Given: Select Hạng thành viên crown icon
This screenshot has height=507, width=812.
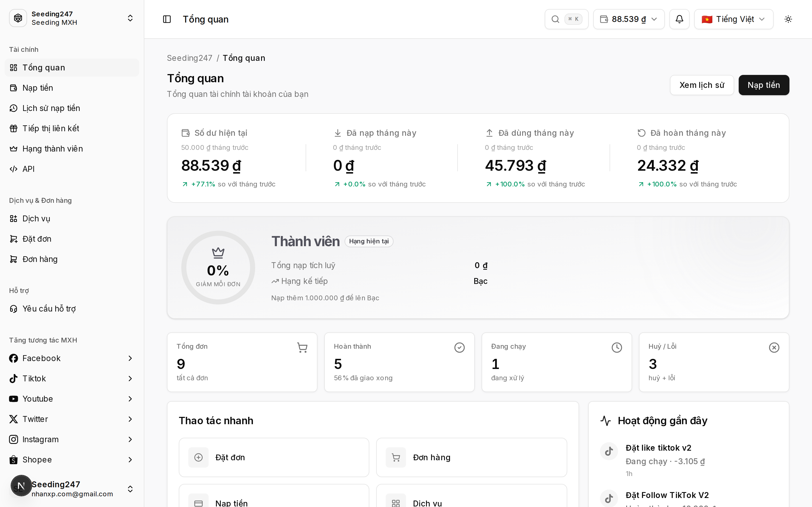Looking at the screenshot, I should pyautogui.click(x=14, y=148).
